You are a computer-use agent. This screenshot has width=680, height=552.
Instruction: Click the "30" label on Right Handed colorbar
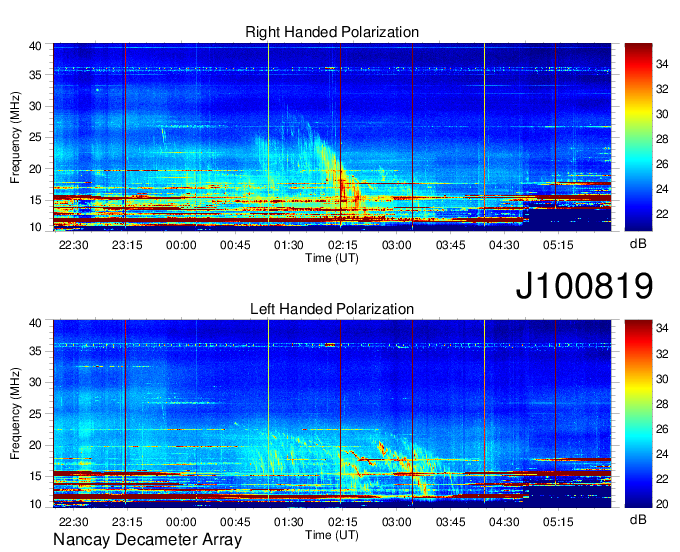[x=662, y=114]
